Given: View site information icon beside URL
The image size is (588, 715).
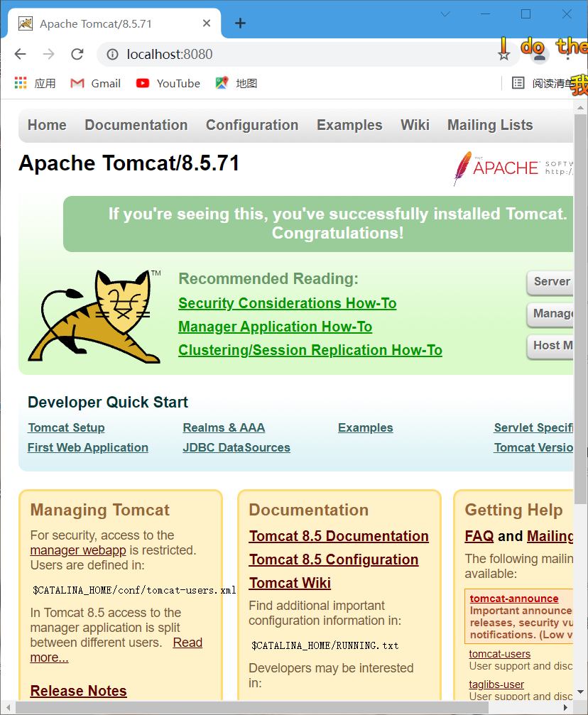Looking at the screenshot, I should pyautogui.click(x=112, y=54).
